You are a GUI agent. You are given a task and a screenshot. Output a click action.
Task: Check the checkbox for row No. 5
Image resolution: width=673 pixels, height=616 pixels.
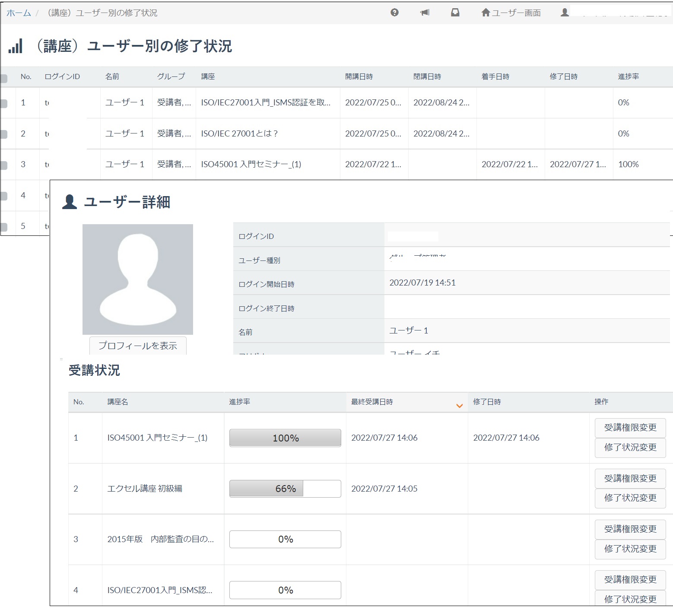(x=3, y=227)
